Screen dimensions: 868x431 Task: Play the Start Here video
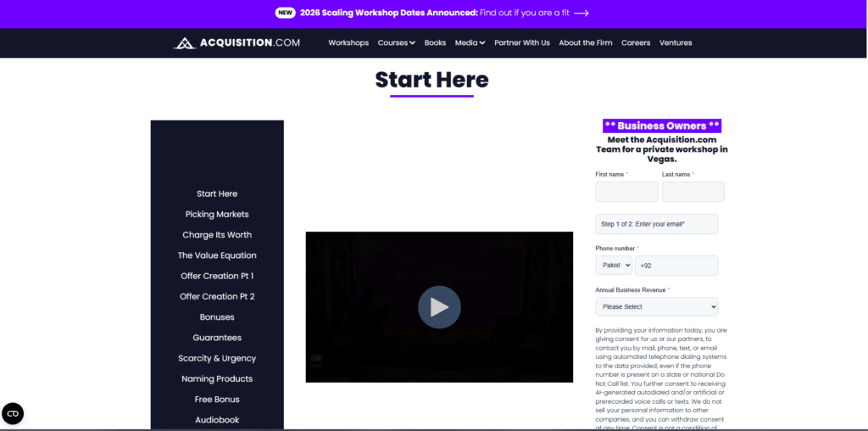(x=439, y=307)
